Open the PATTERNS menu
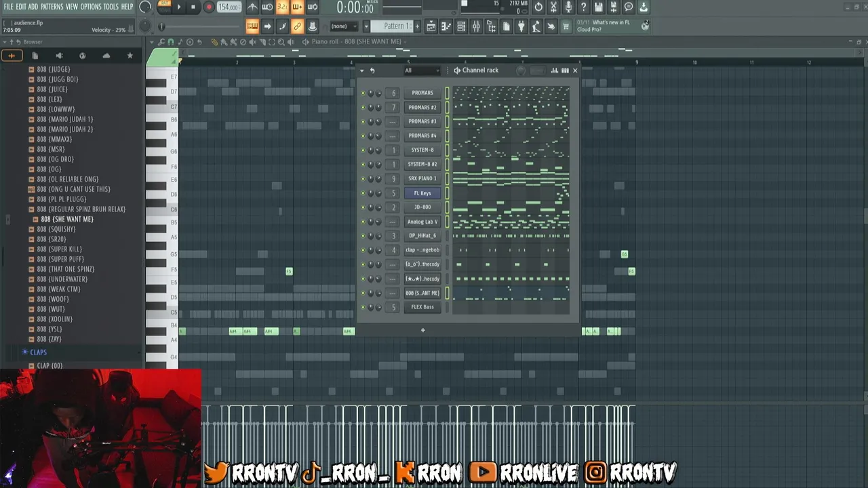Image resolution: width=868 pixels, height=488 pixels. click(52, 7)
